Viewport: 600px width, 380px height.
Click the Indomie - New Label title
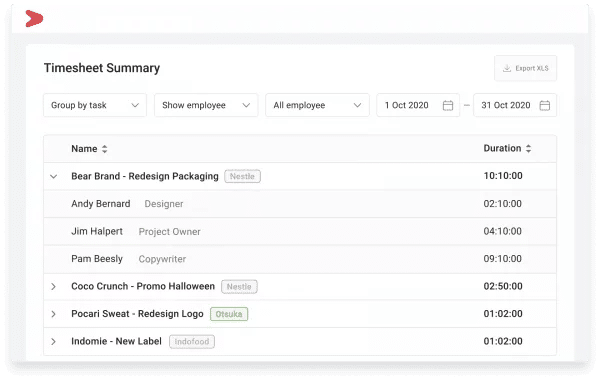pos(116,341)
